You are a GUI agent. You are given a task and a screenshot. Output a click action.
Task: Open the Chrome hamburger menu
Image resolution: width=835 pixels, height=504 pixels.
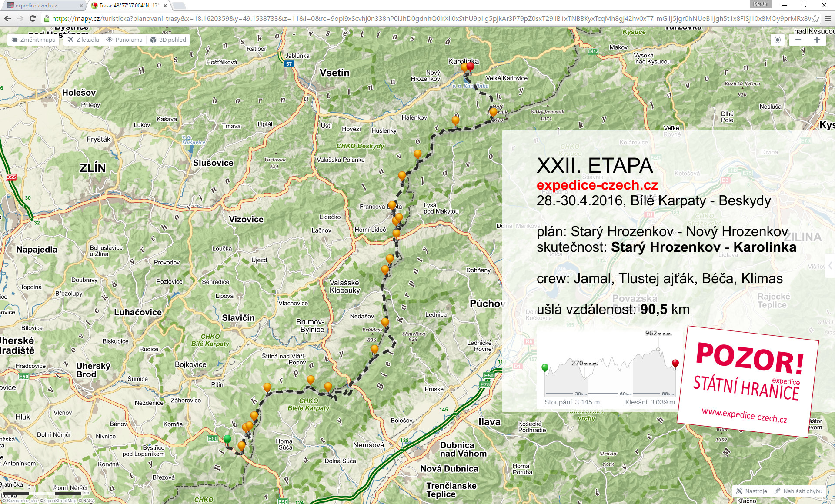coord(828,18)
